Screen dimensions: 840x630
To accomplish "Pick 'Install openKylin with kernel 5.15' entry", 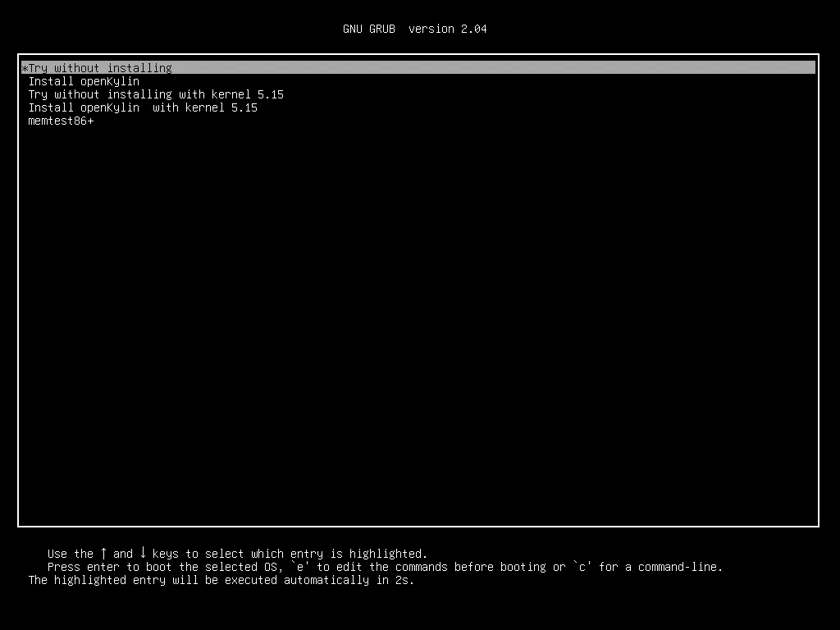I will point(143,107).
